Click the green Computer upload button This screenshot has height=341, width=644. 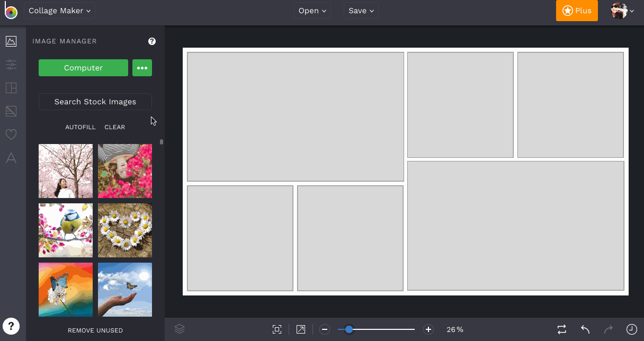pyautogui.click(x=83, y=68)
